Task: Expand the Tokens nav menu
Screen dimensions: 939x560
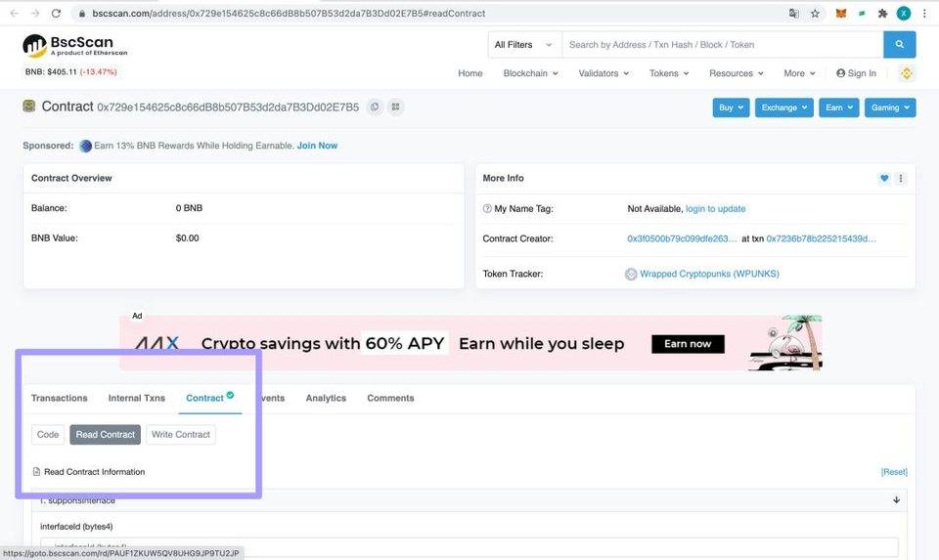Action: pyautogui.click(x=669, y=73)
